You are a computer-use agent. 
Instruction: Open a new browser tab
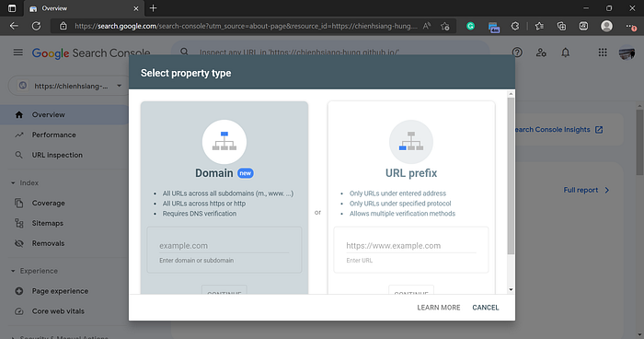click(153, 8)
